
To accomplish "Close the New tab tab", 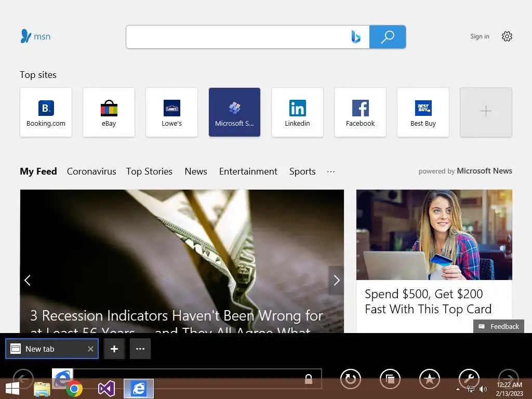I will 90,349.
